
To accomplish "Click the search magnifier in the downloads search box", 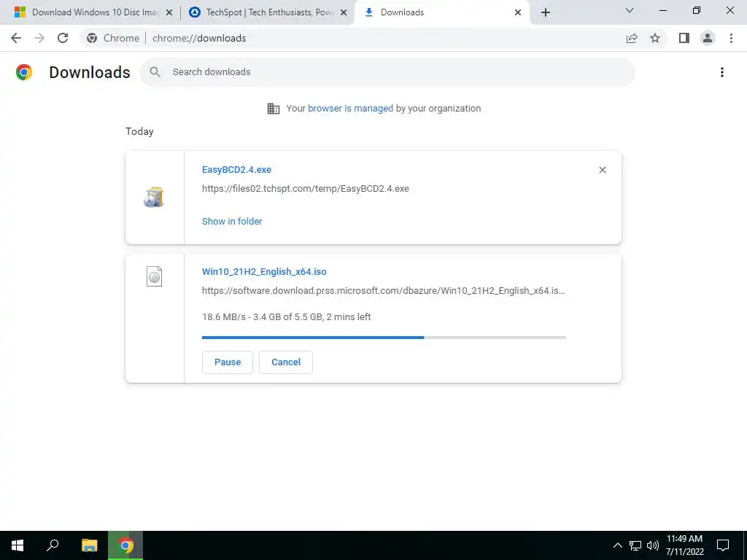I will click(x=155, y=72).
